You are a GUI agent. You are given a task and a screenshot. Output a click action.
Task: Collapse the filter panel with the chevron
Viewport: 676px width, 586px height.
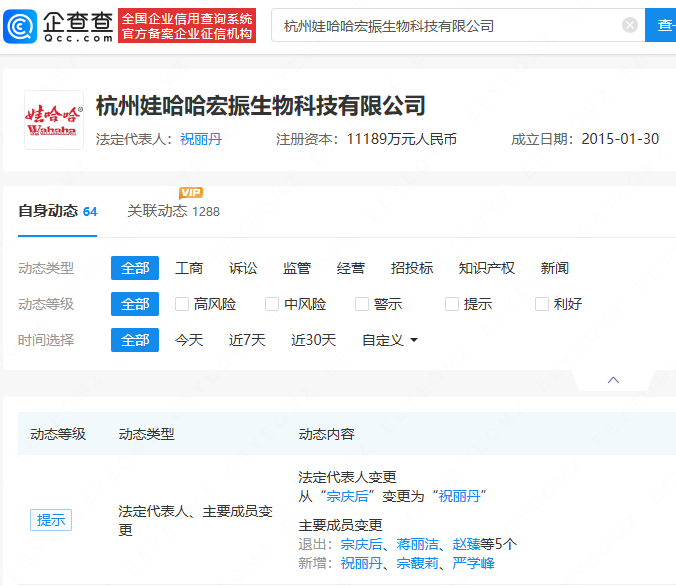(x=613, y=380)
